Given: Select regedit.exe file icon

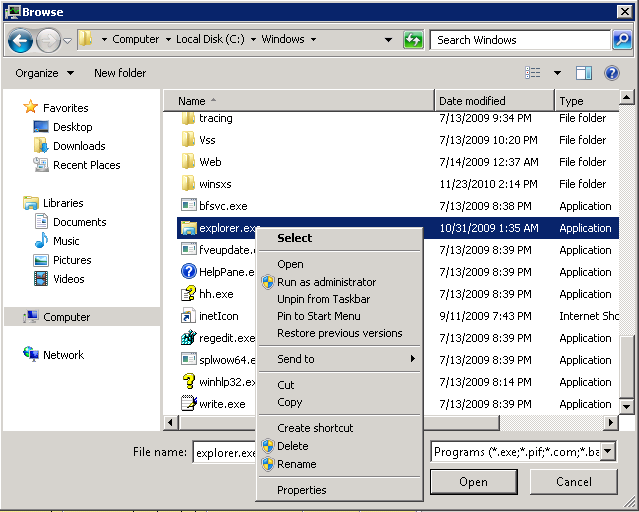Looking at the screenshot, I should pos(188,338).
